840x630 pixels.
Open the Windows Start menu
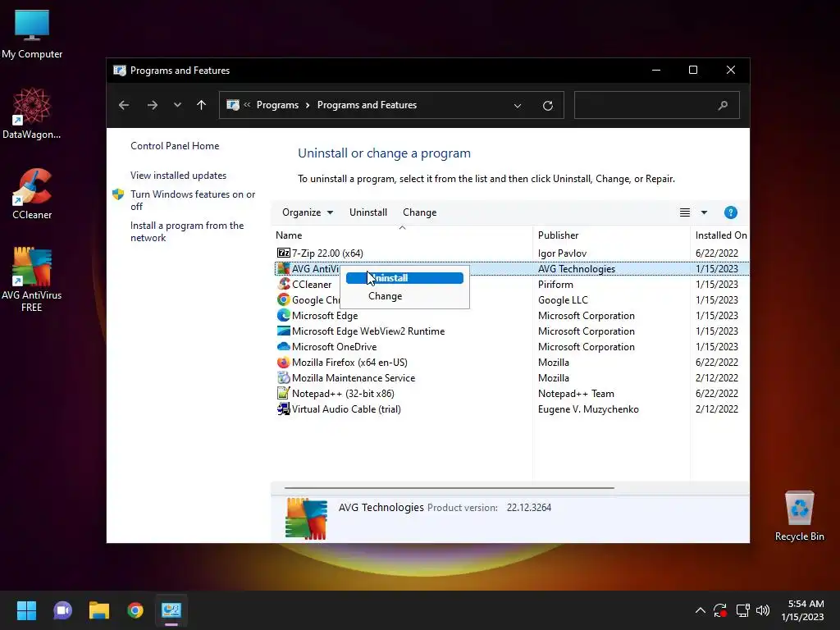(x=26, y=610)
